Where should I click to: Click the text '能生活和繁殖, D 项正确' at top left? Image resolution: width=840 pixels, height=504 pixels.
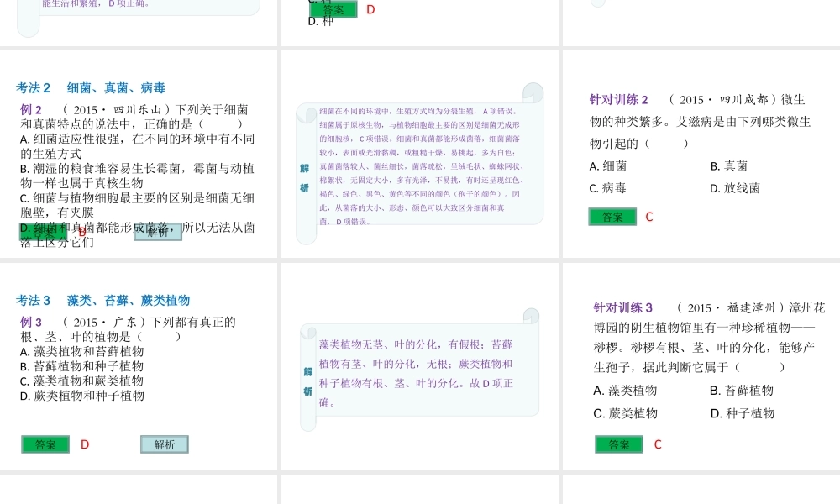(96, 3)
